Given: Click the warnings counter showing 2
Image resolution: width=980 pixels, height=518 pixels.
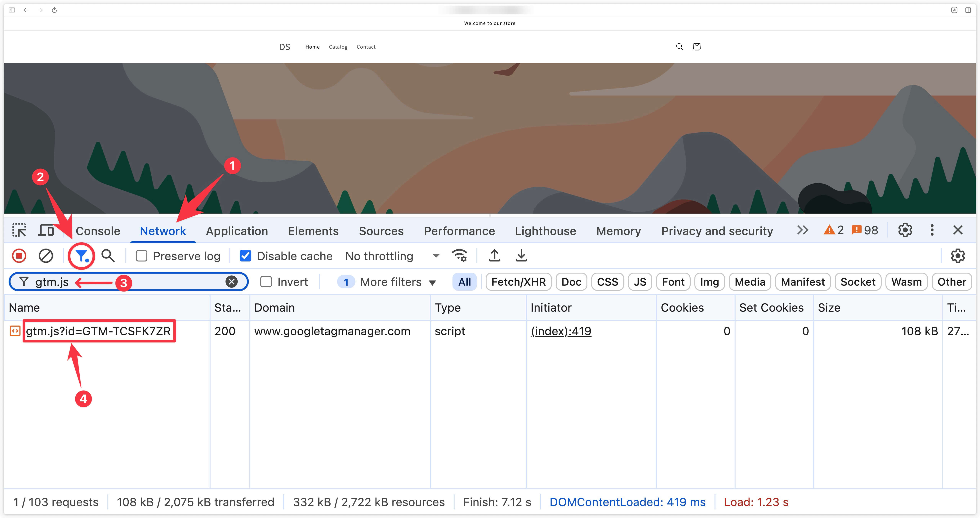Looking at the screenshot, I should tap(833, 230).
